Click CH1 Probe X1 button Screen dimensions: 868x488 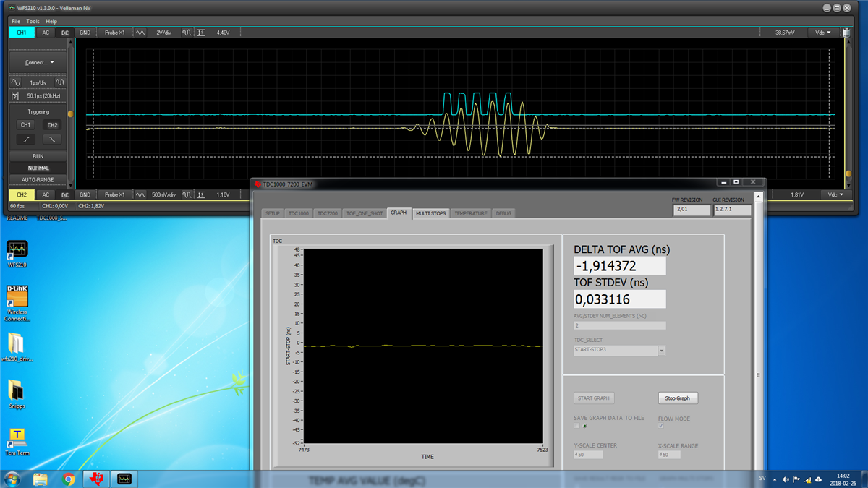pyautogui.click(x=115, y=33)
